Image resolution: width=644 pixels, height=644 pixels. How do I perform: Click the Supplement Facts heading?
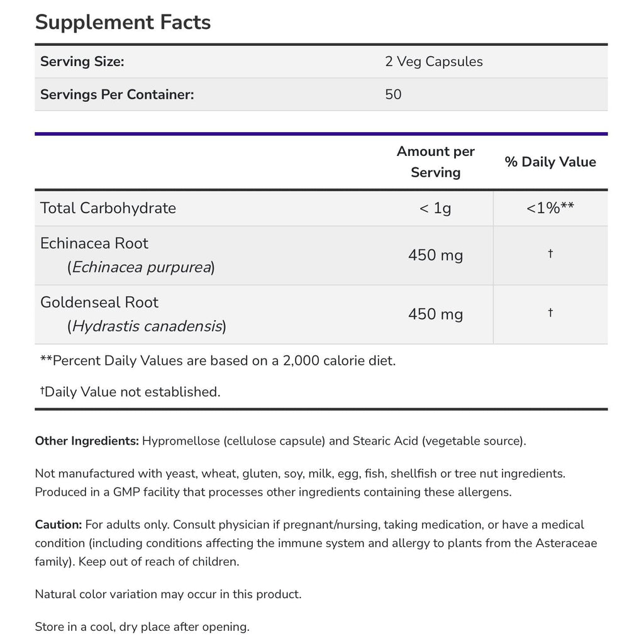pos(123,22)
